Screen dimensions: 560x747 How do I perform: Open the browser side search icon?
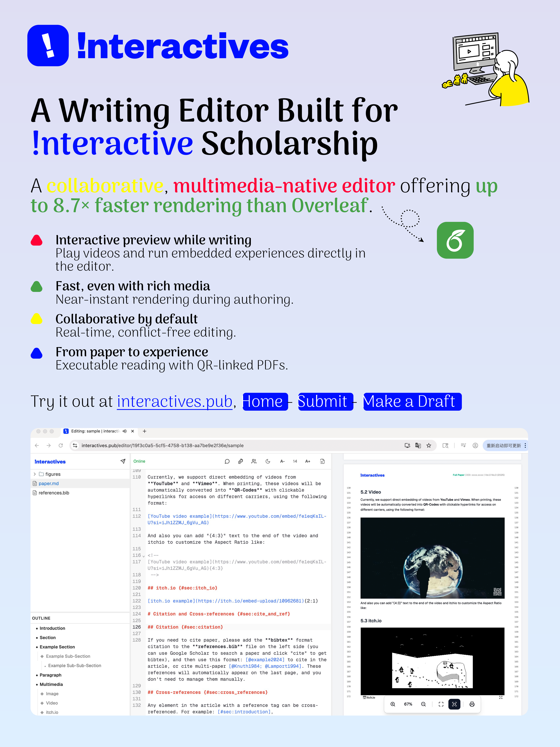click(445, 445)
